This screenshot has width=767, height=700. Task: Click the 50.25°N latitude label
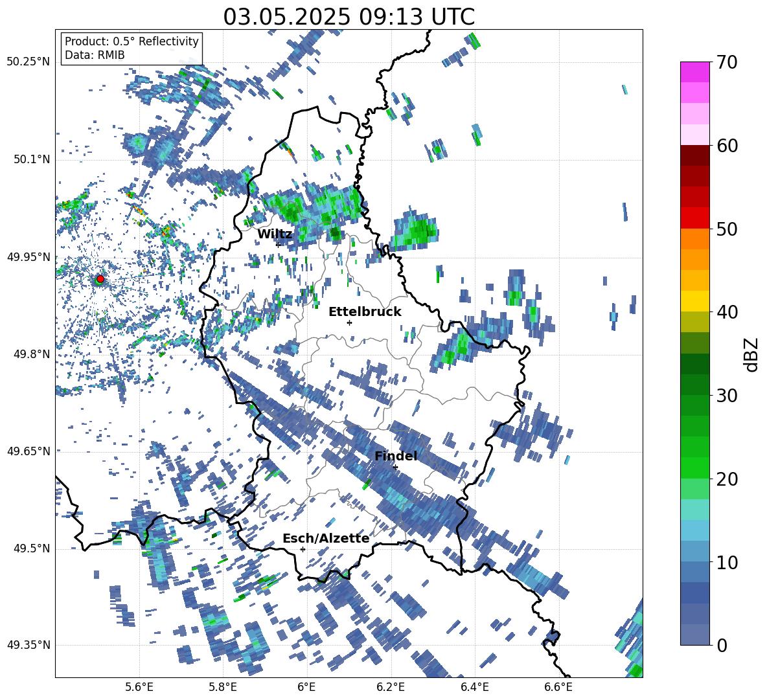click(29, 62)
